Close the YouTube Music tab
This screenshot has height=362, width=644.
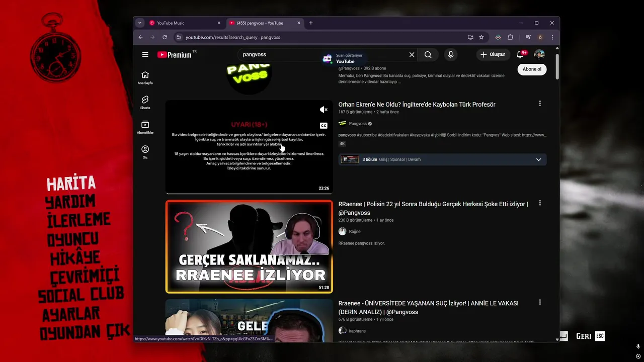pyautogui.click(x=219, y=23)
